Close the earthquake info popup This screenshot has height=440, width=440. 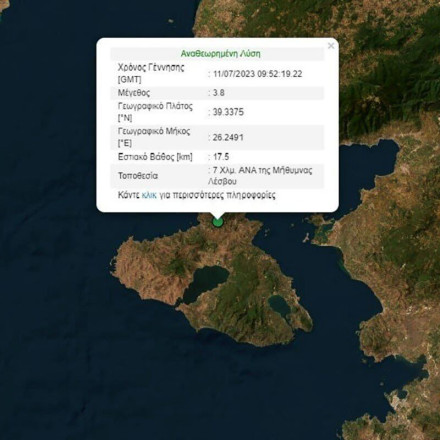pyautogui.click(x=331, y=46)
